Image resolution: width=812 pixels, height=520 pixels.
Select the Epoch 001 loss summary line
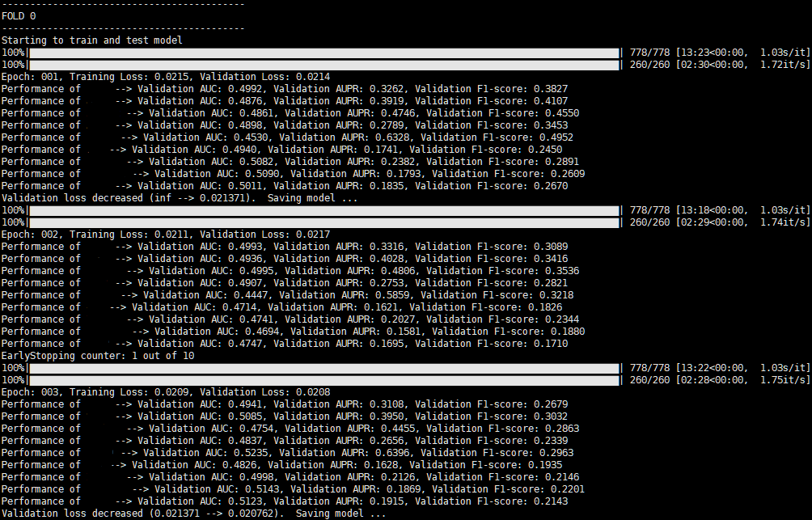(165, 77)
